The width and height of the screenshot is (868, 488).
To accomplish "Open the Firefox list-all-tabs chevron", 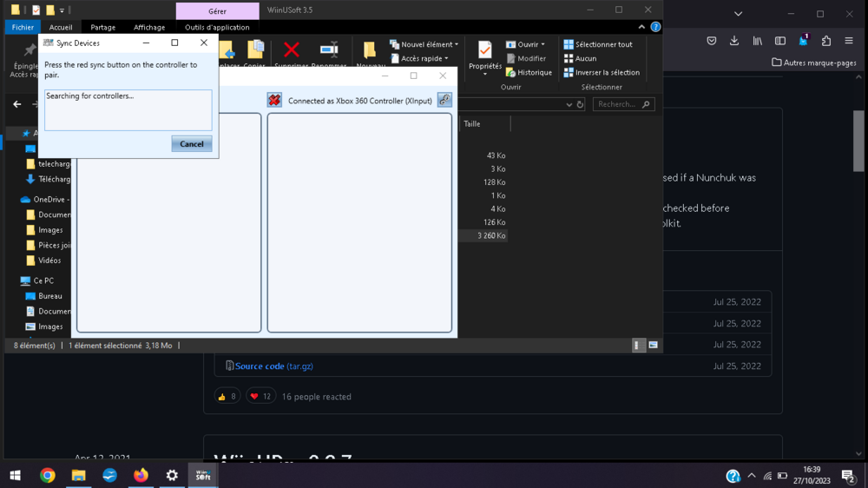I will (x=738, y=14).
